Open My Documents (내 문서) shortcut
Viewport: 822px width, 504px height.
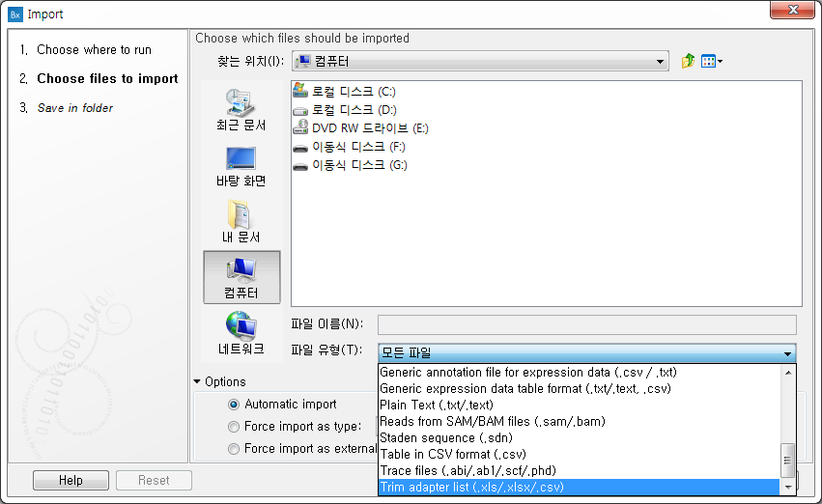(x=241, y=222)
